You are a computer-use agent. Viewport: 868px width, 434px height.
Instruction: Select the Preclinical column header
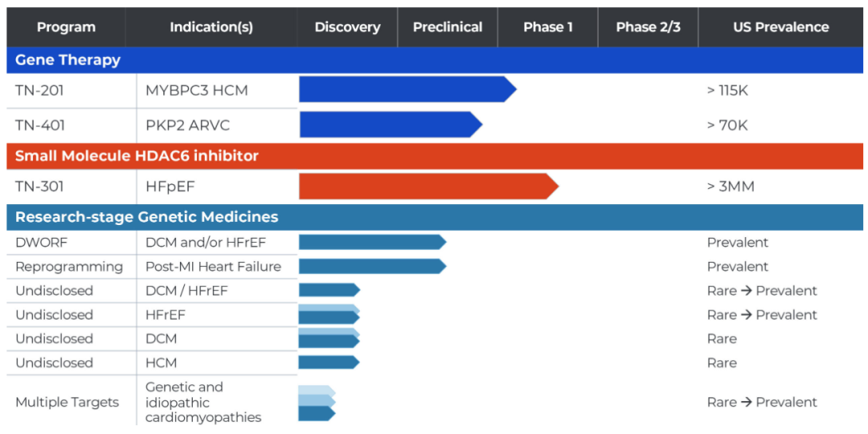[448, 27]
